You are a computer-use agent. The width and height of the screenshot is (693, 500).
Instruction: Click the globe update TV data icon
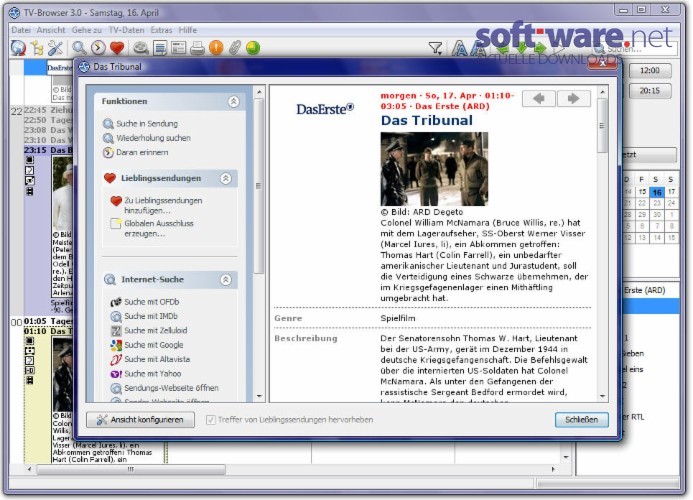pyautogui.click(x=18, y=48)
